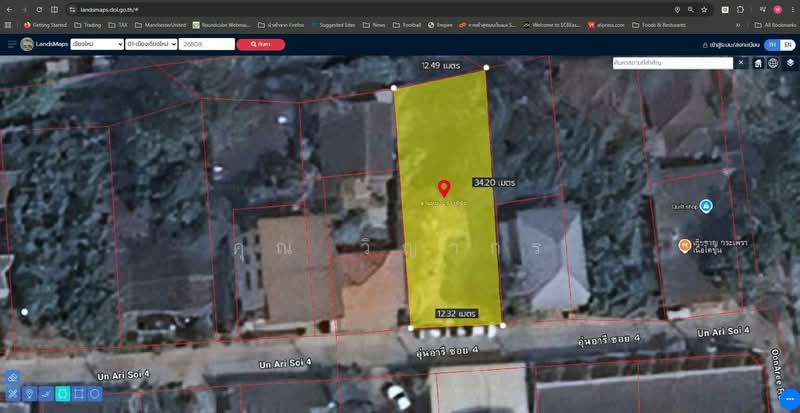Click the home building map icon

(759, 63)
